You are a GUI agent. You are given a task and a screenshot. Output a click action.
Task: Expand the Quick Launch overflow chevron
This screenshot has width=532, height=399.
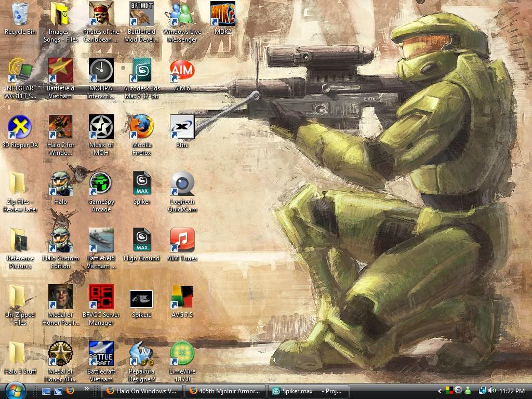click(87, 389)
